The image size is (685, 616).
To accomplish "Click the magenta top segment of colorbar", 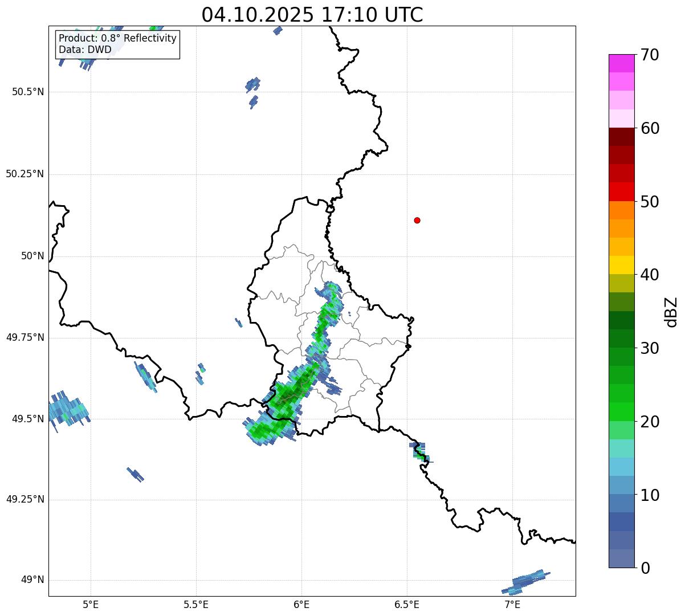I will pos(622,63).
